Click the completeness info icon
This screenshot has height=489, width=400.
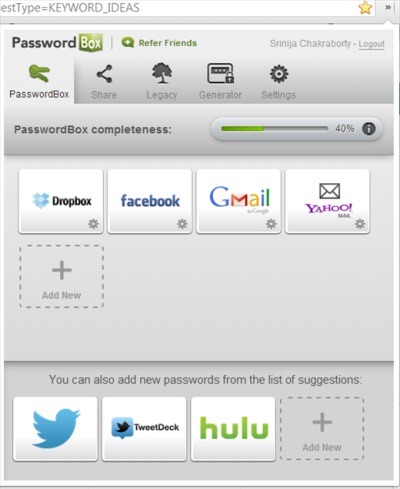tap(369, 129)
